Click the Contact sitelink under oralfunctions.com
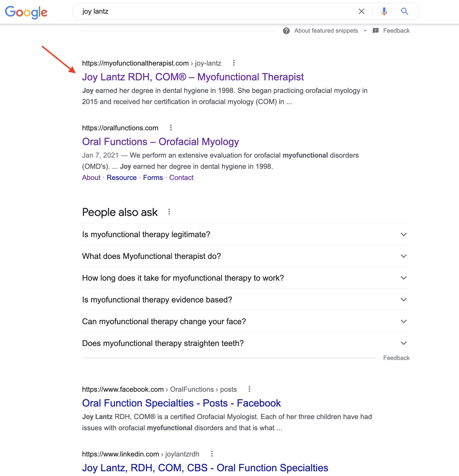Screen dimensions: 459x476 coord(181,177)
